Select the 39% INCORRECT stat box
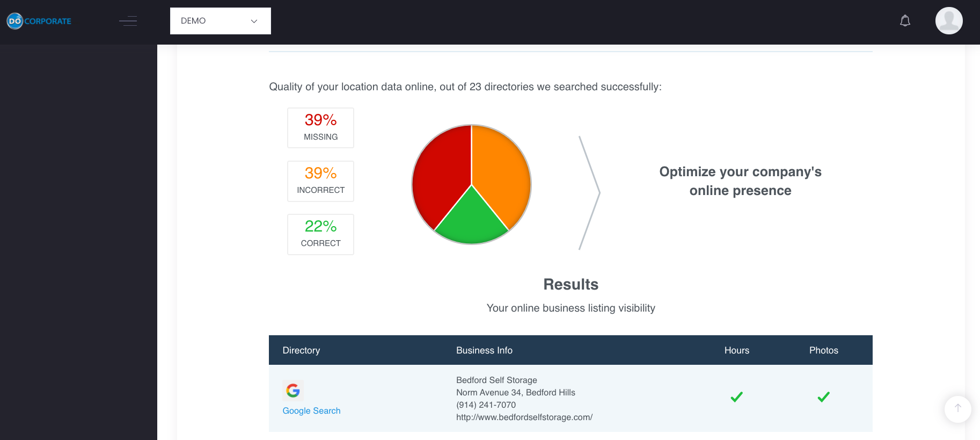Viewport: 980px width, 440px height. click(320, 181)
